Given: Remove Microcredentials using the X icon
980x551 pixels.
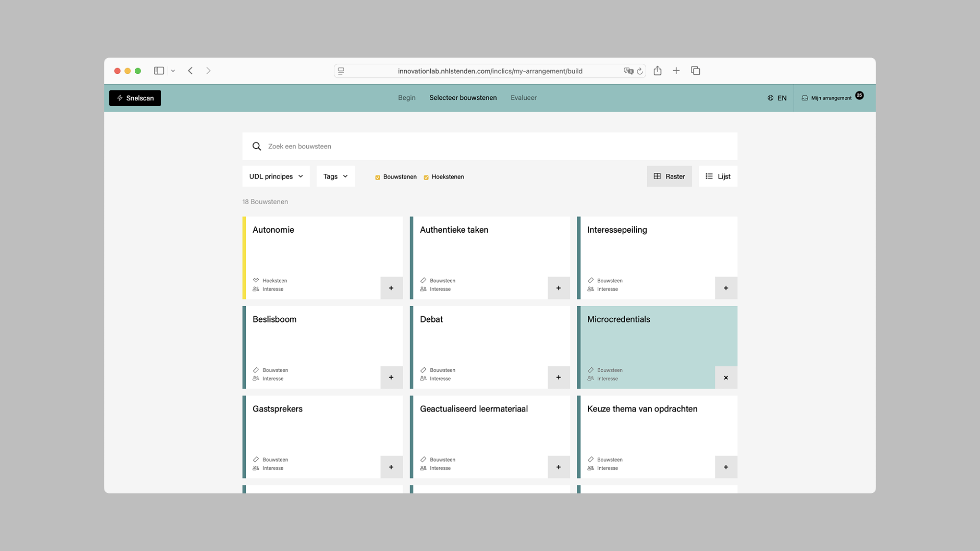Looking at the screenshot, I should [726, 378].
